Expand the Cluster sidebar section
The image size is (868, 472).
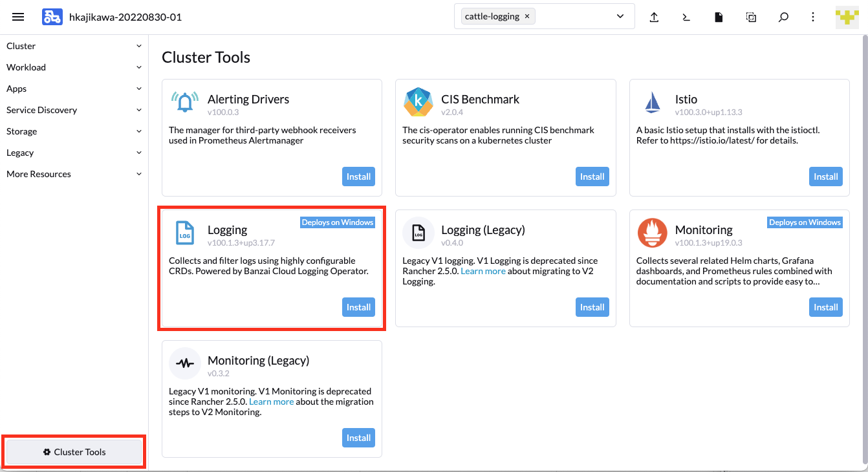tap(74, 46)
